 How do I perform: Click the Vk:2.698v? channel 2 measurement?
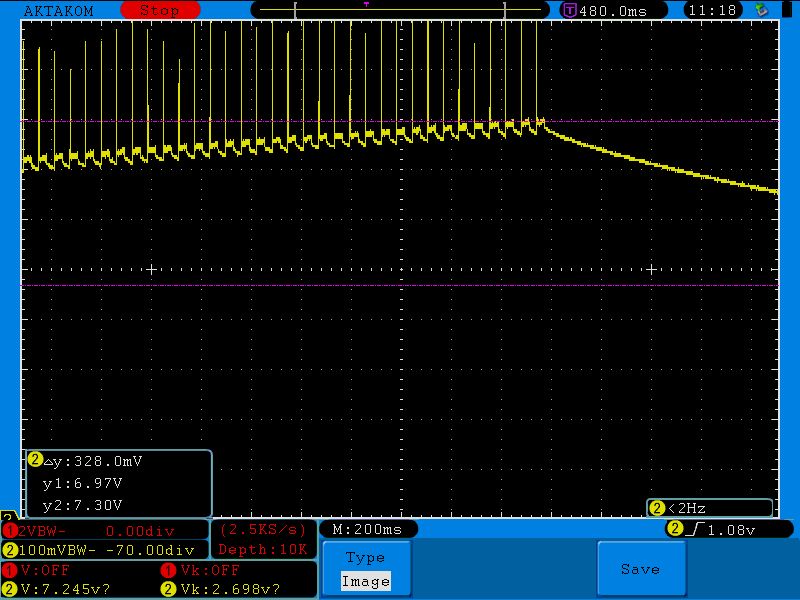[x=230, y=589]
